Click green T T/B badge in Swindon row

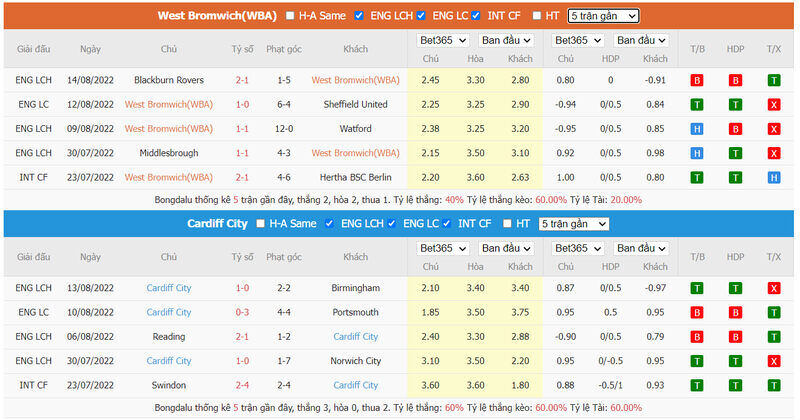(696, 385)
